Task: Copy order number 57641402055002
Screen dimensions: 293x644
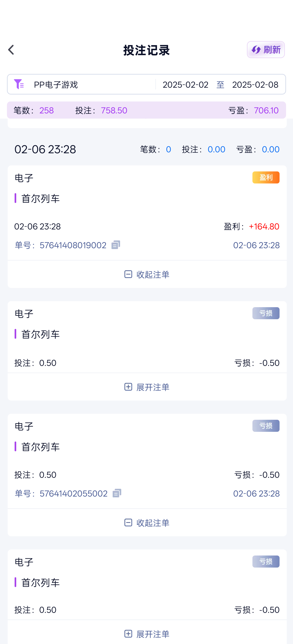Action: 117,493
